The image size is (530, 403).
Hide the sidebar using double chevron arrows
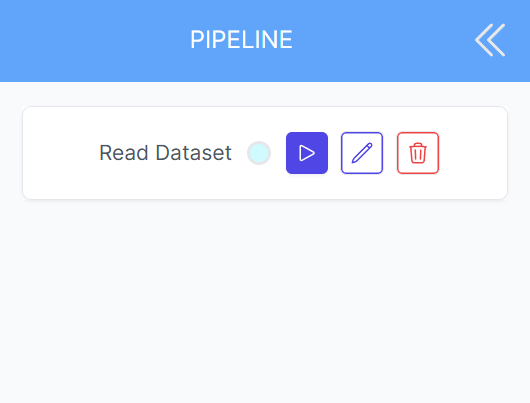pos(490,40)
